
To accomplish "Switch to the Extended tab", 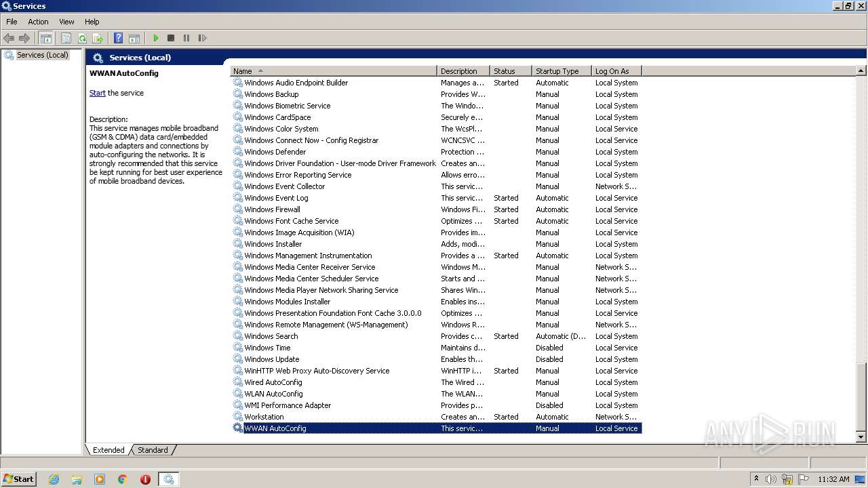I will click(108, 450).
